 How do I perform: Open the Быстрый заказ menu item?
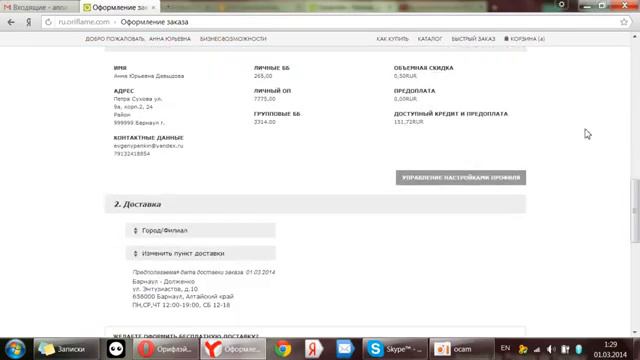473,39
